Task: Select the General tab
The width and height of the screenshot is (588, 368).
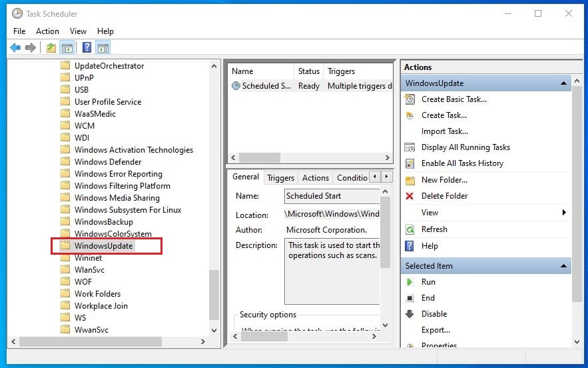Action: (x=246, y=177)
